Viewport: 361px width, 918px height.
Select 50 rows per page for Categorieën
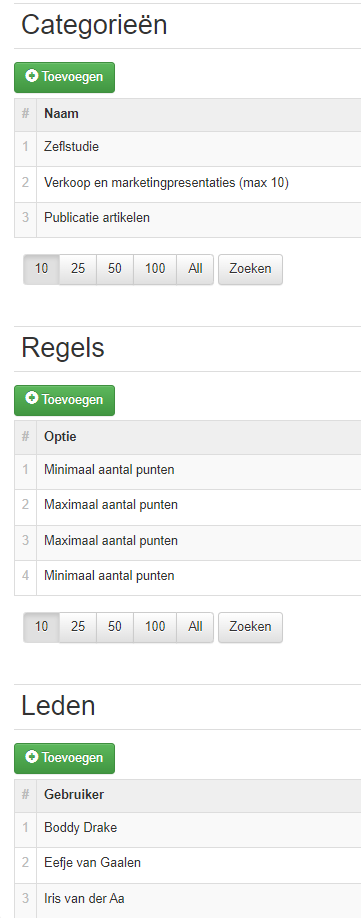point(115,269)
